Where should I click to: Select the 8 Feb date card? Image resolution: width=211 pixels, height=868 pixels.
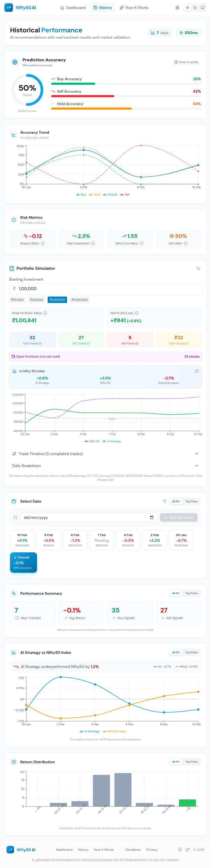pos(75,540)
